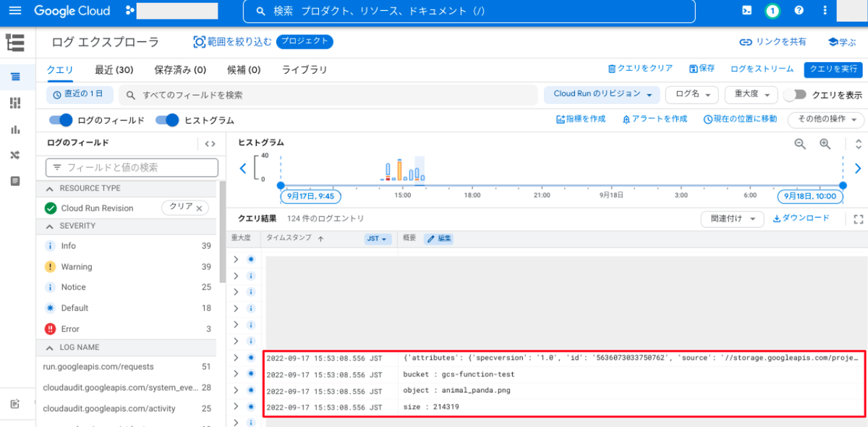Click the Warning severity yellow icon
Screen dimensions: 868x427
[x=50, y=266]
